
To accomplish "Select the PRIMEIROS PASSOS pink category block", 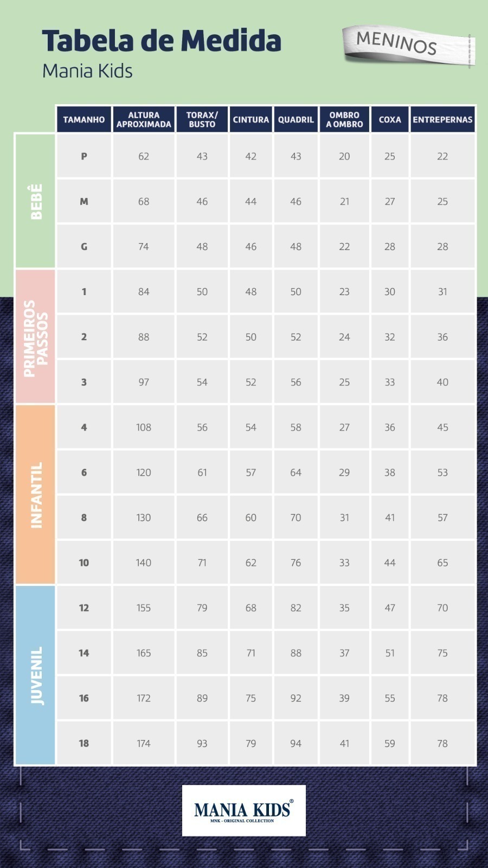I will (x=36, y=336).
